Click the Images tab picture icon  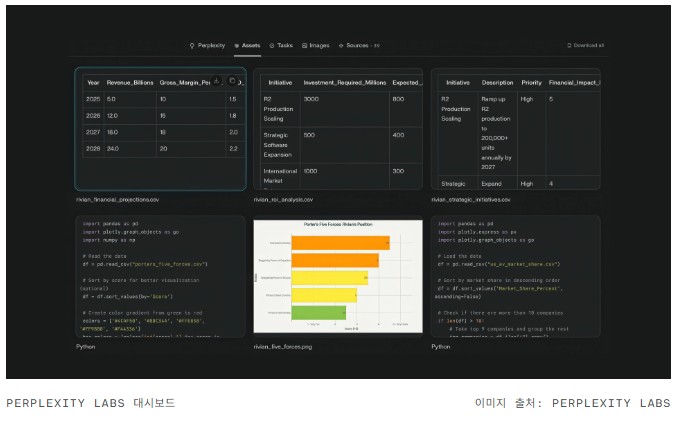click(x=304, y=46)
